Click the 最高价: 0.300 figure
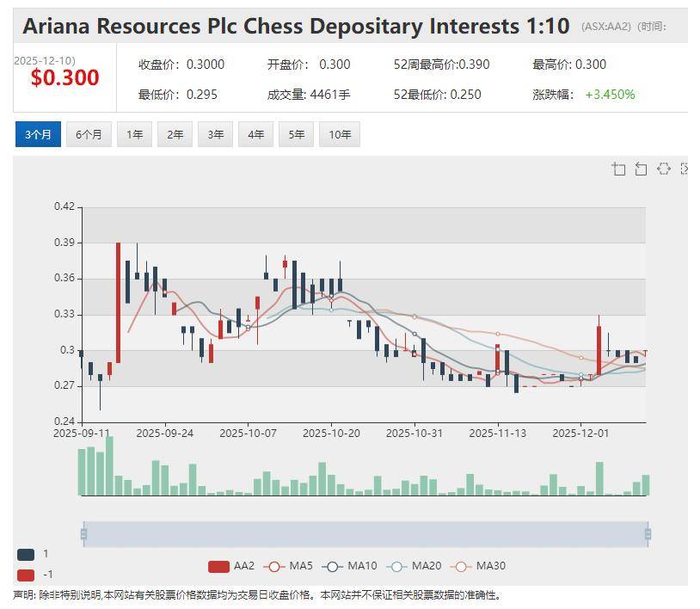The image size is (700, 609). pyautogui.click(x=569, y=65)
